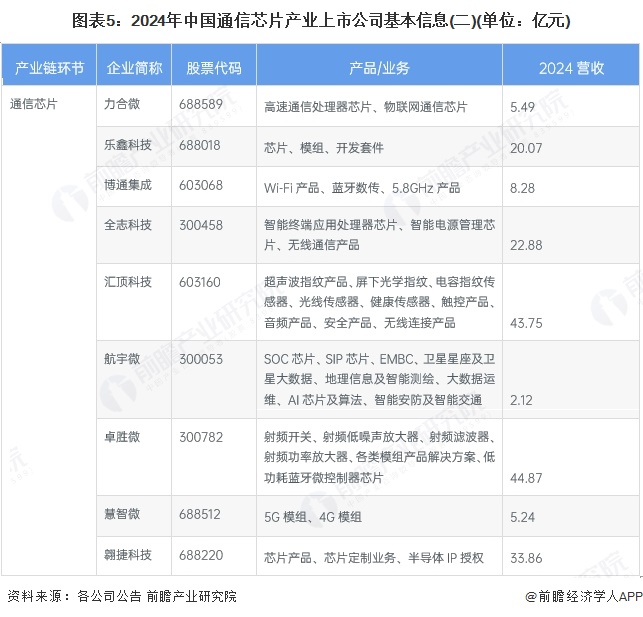
Task: Click the chart title about 2024 通信芯片 companies
Action: (321, 18)
